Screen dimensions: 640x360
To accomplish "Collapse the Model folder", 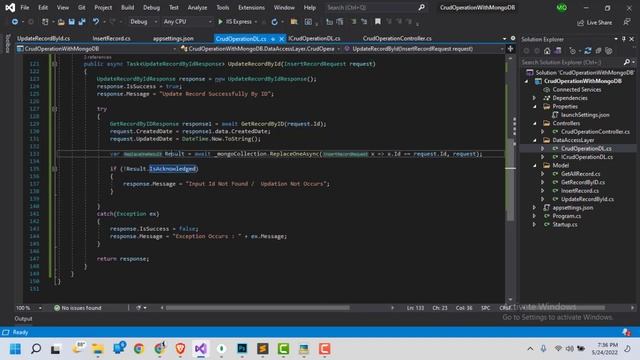I will [x=535, y=165].
